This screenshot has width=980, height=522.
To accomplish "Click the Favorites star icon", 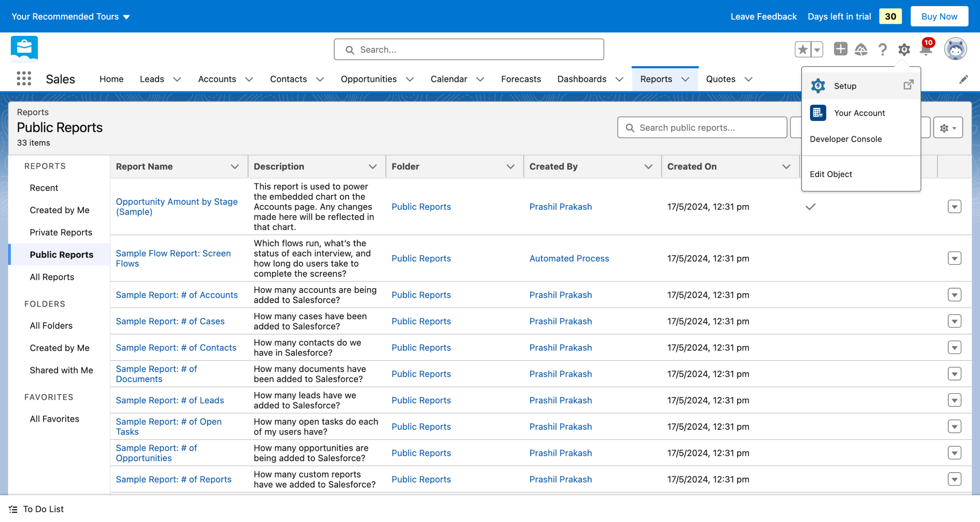I will [x=803, y=49].
